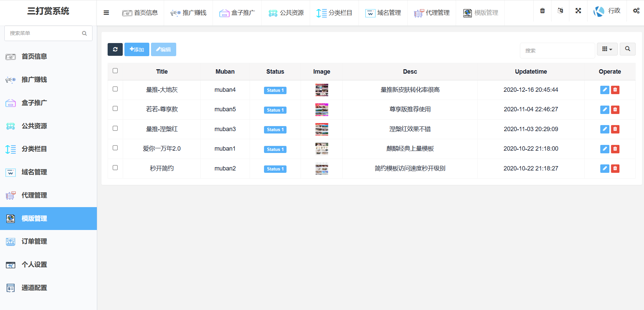The image size is (644, 310).
Task: Click Status 1 badge for muban3
Action: [275, 130]
